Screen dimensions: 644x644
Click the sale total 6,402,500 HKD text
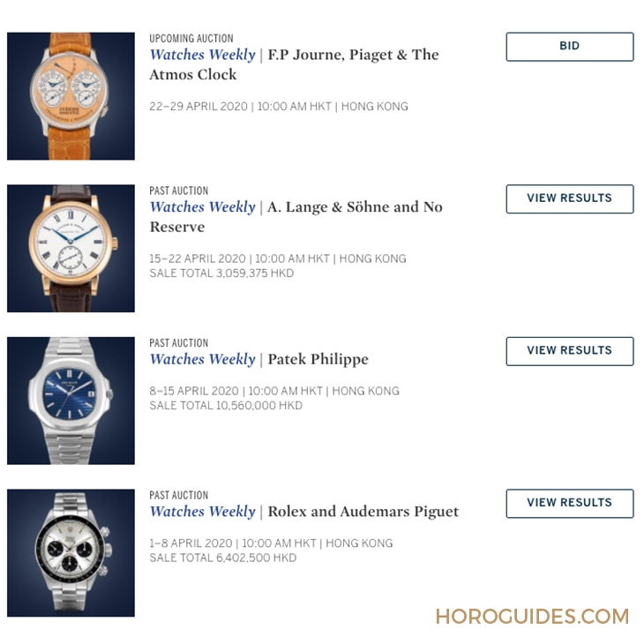pos(223,558)
